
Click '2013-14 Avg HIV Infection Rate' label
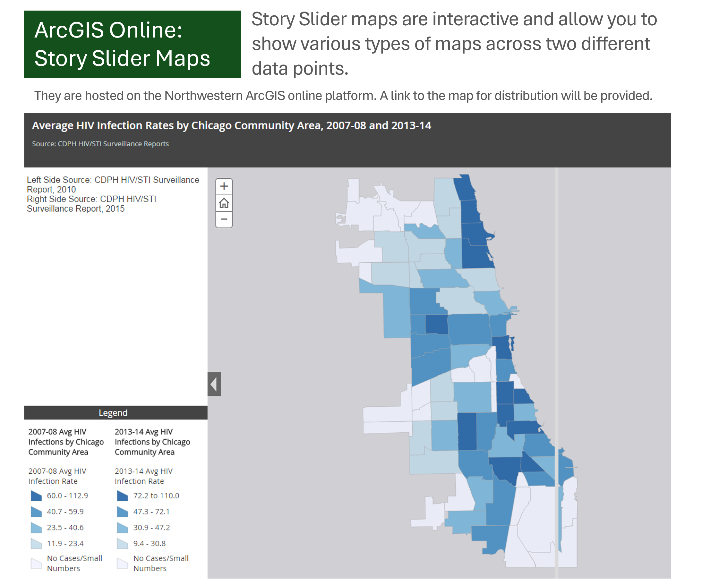pyautogui.click(x=143, y=476)
